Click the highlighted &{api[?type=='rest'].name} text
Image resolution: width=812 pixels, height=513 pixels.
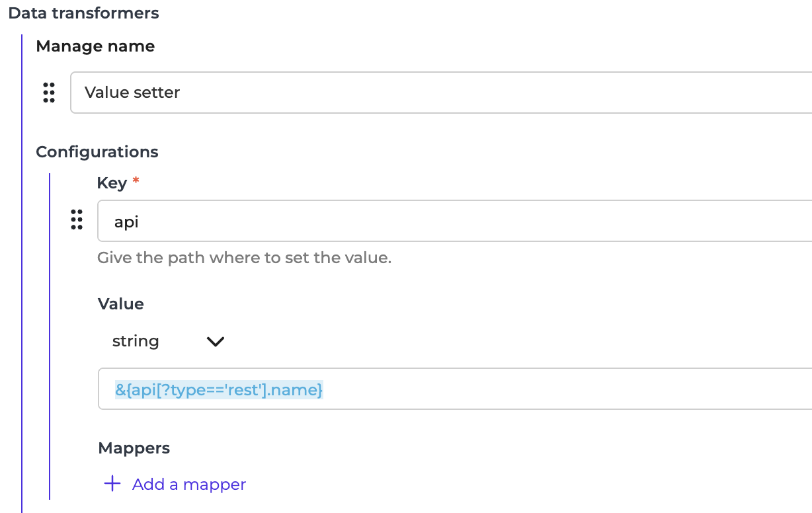click(x=219, y=390)
